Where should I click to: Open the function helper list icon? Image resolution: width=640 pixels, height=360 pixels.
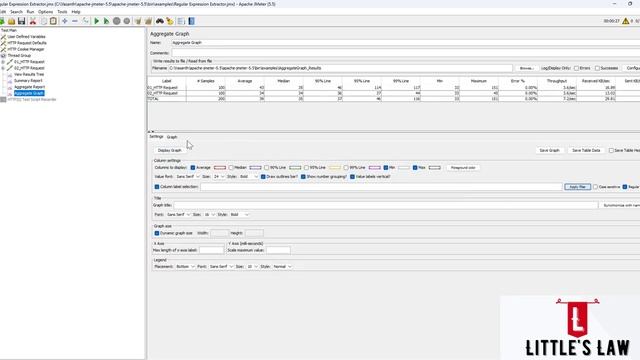tap(181, 21)
